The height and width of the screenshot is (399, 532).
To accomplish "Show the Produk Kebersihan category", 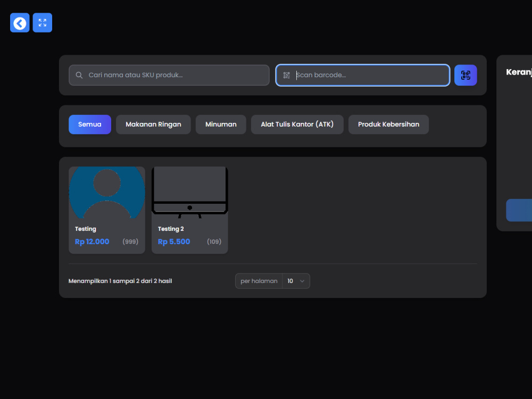I will click(388, 124).
